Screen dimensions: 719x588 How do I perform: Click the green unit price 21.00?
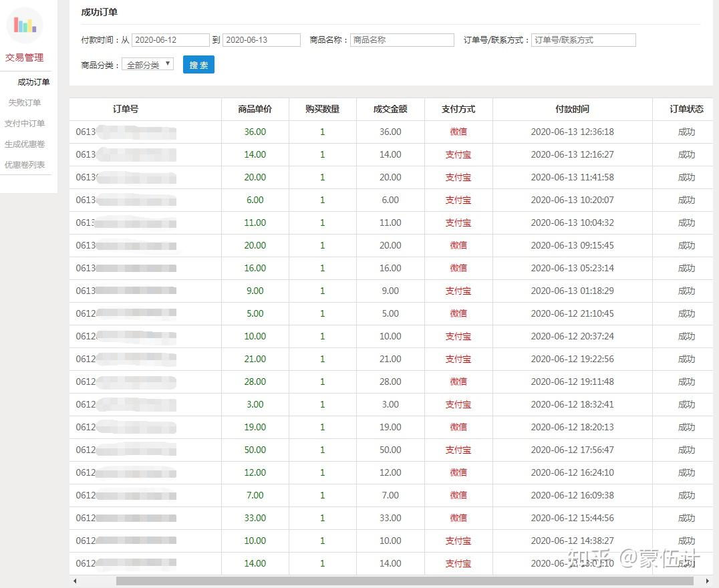255,359
